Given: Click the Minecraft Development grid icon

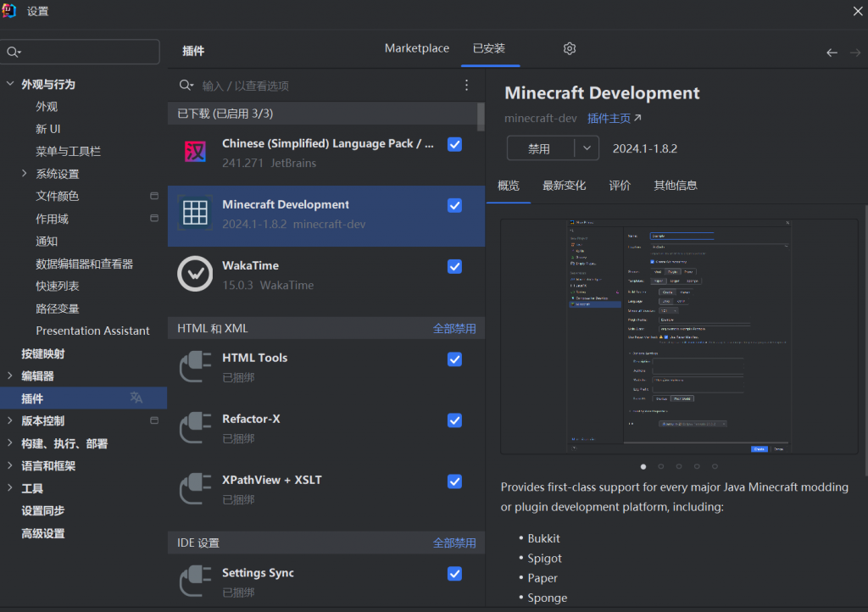Looking at the screenshot, I should point(196,213).
